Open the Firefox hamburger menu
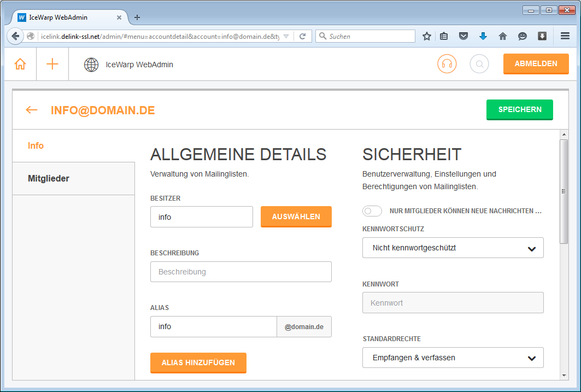The height and width of the screenshot is (392, 581). coord(565,36)
